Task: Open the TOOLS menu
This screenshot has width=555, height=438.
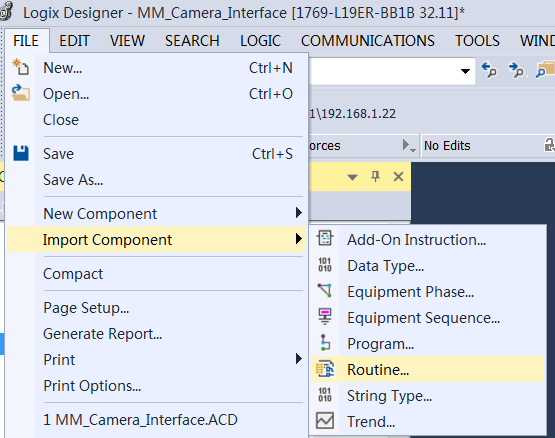Action: click(477, 41)
